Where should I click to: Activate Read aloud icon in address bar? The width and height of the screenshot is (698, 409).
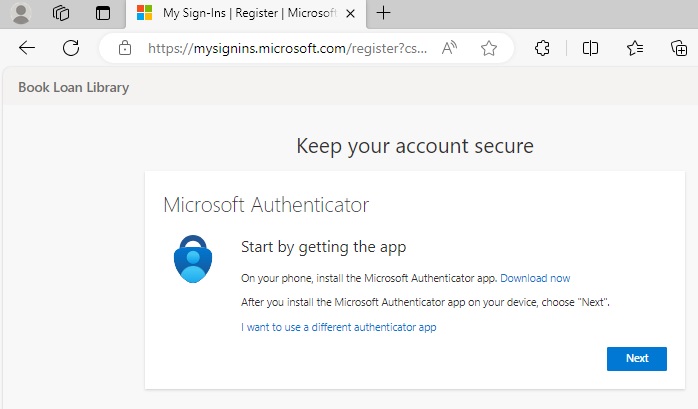(x=450, y=48)
